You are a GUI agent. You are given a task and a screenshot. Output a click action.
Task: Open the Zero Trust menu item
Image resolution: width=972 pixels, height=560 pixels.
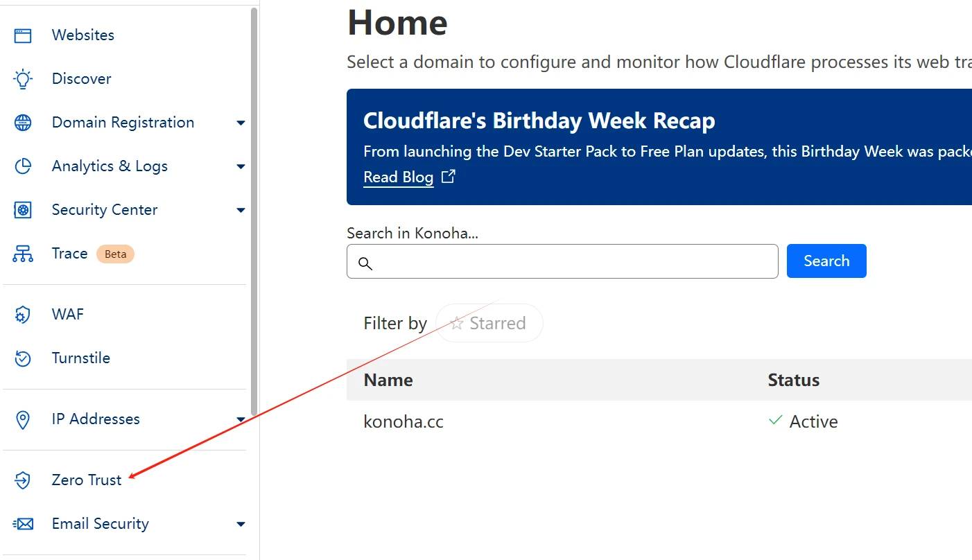tap(87, 480)
